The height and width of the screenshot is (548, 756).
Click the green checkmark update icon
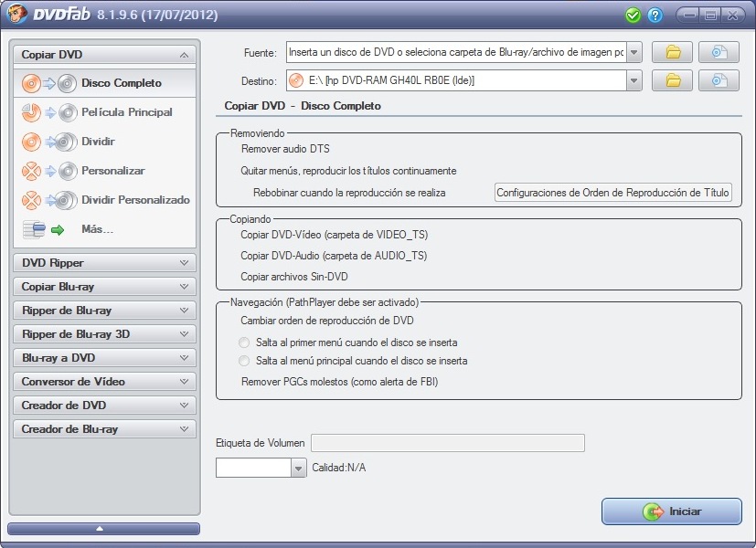point(633,16)
